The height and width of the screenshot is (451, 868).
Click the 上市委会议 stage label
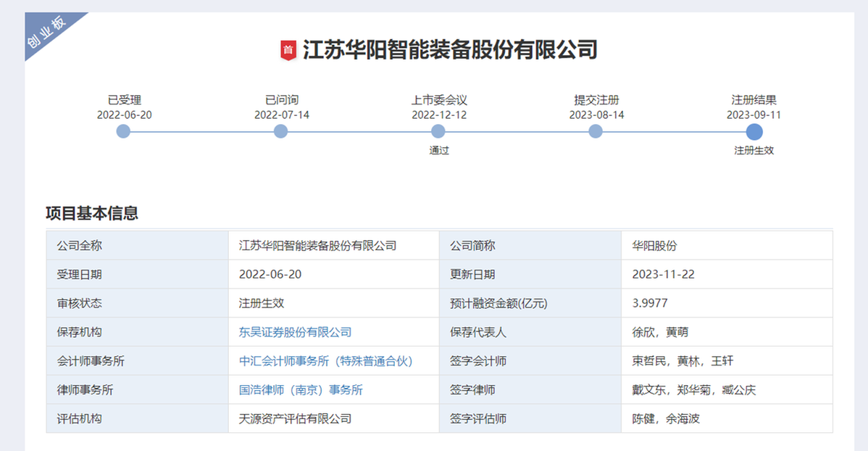pos(439,100)
